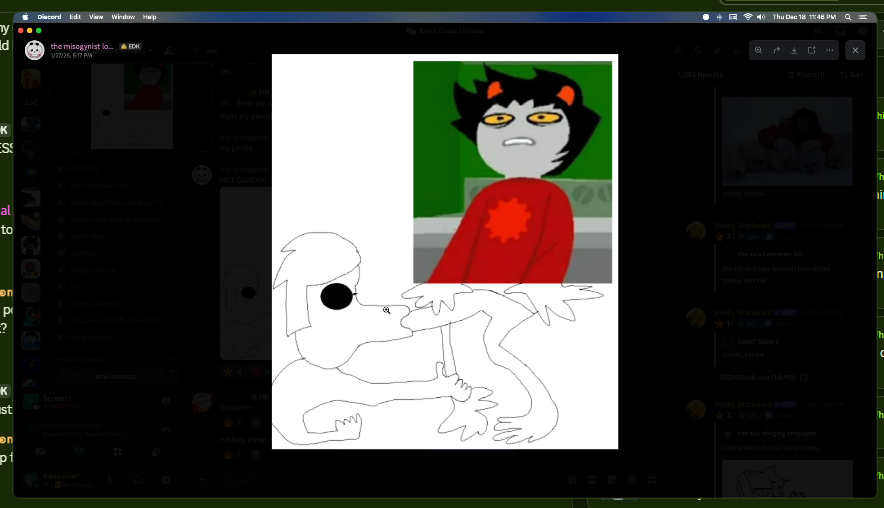Click the Wi-Fi status icon

(x=748, y=17)
